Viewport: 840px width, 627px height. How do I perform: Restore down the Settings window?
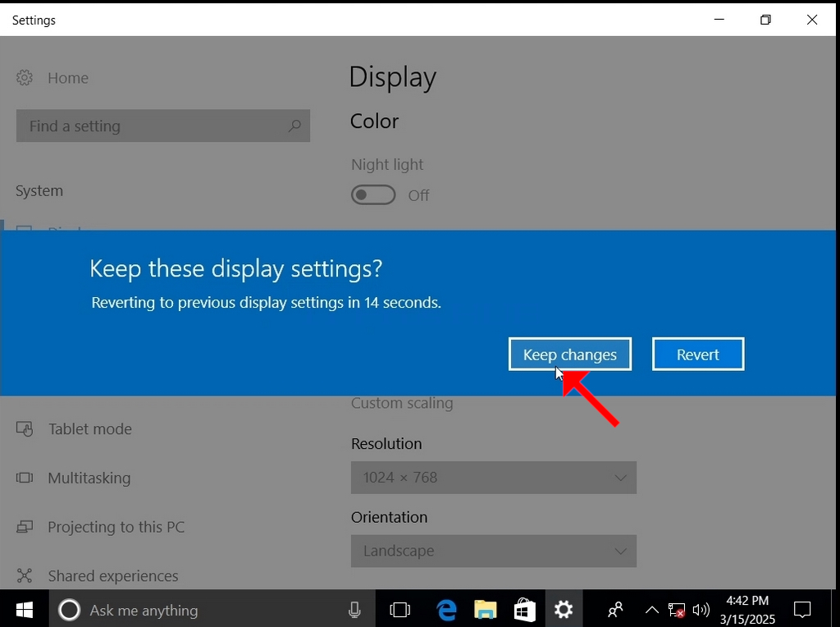coord(765,20)
